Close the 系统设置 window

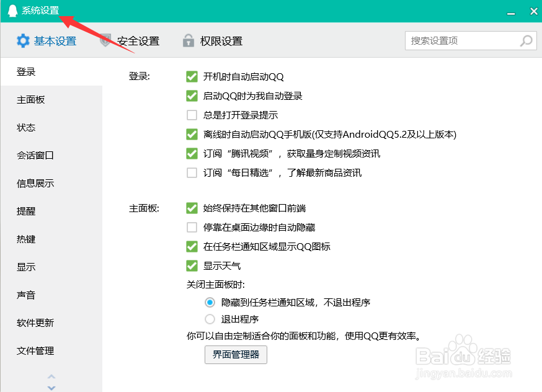534,11
